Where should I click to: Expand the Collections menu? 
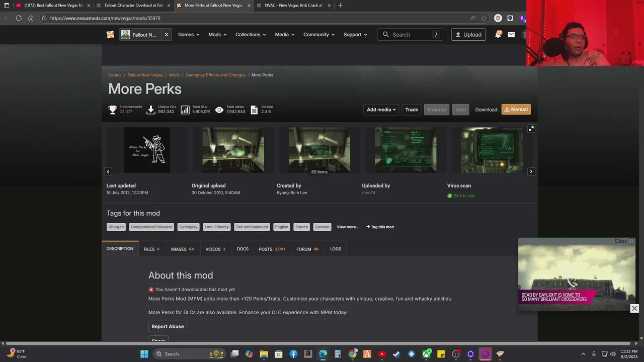point(251,35)
